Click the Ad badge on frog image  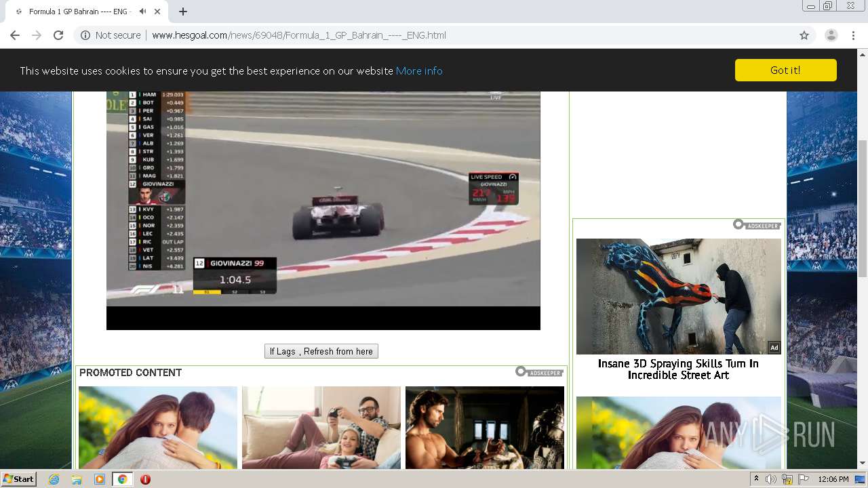774,348
